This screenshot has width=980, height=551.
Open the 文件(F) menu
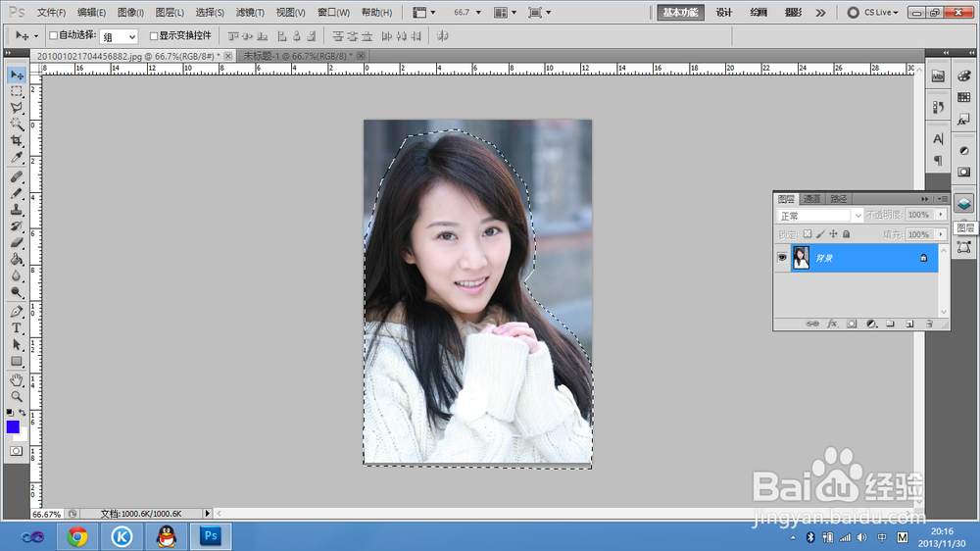click(x=51, y=13)
